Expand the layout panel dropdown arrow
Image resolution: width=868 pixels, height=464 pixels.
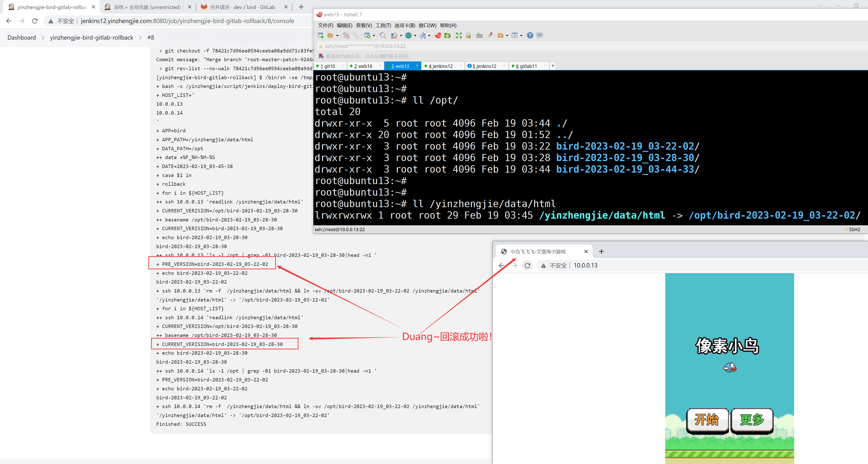coord(521,36)
